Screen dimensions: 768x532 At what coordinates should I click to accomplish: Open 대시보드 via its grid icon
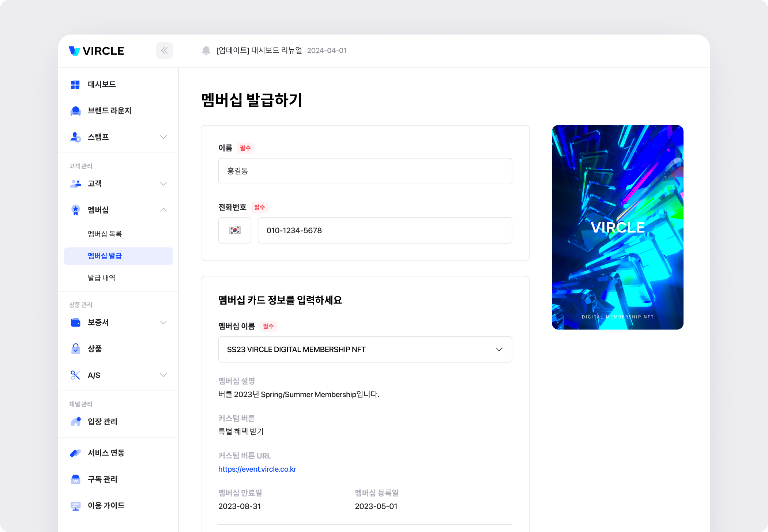[x=75, y=84]
